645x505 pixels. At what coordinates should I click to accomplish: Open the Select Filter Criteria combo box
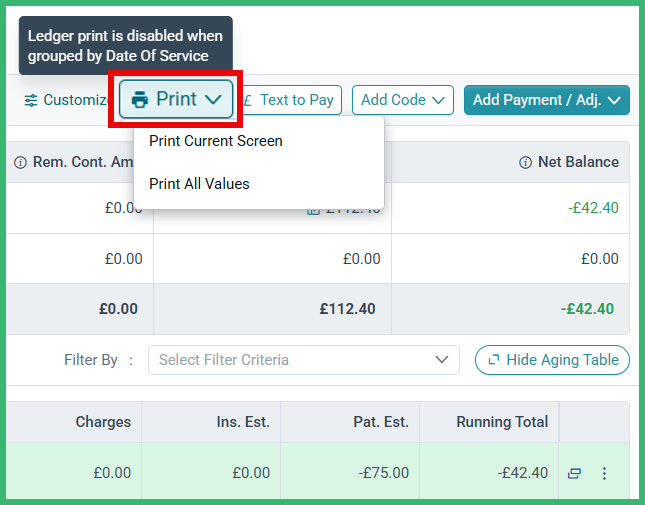[304, 360]
